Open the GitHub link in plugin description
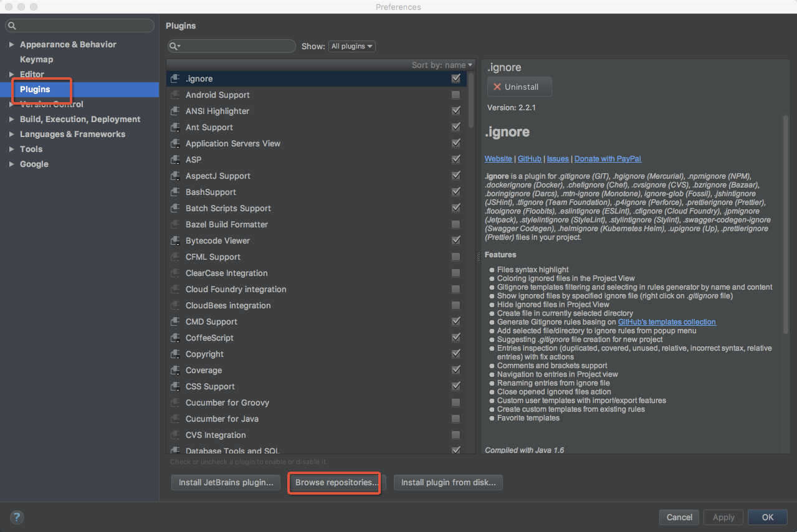797x532 pixels. pyautogui.click(x=529, y=159)
